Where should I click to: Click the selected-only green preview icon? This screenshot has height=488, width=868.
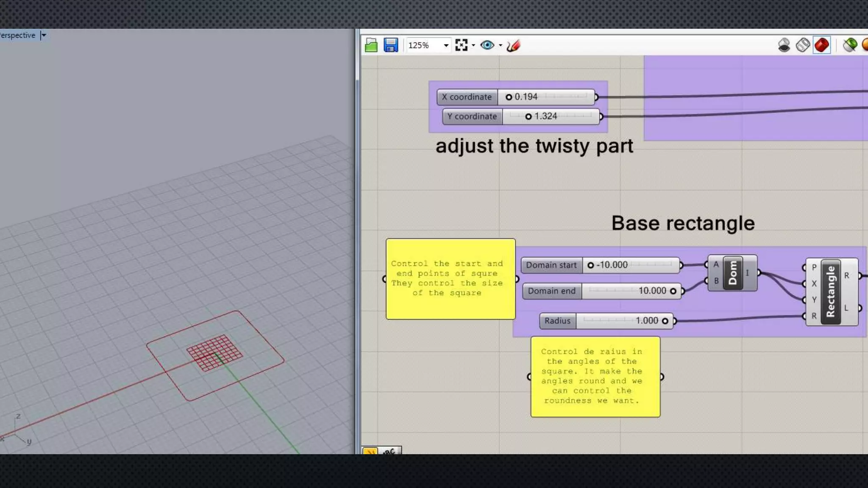[x=850, y=45]
